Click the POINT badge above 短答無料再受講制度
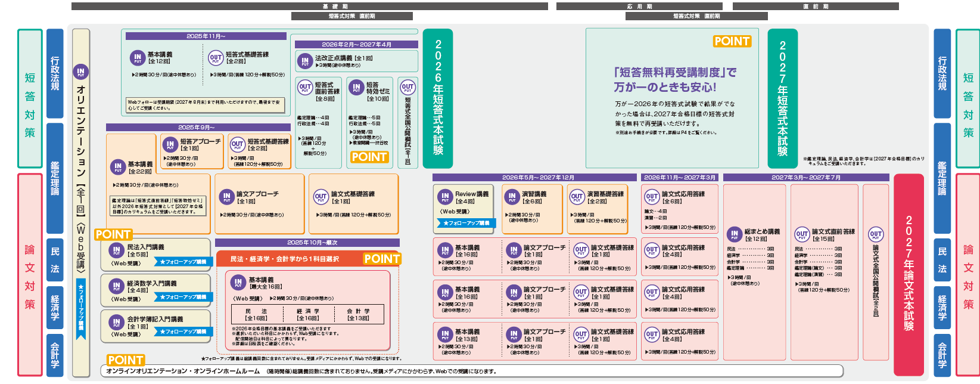Screen dimensions: 980x384 click(732, 41)
